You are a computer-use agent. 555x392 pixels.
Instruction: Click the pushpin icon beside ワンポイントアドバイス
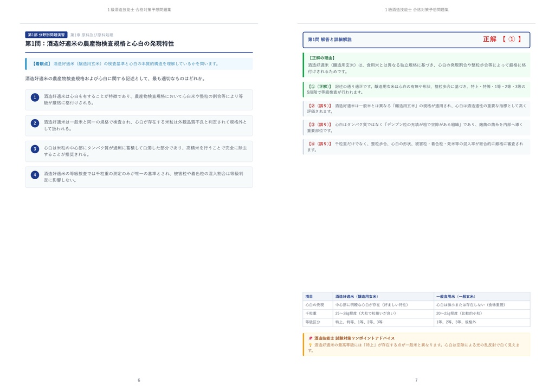[311, 338]
